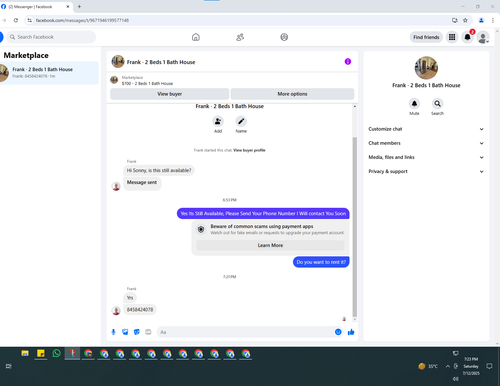Bookmark this page with star icon
Screen dimensions: 500x386
point(465,20)
